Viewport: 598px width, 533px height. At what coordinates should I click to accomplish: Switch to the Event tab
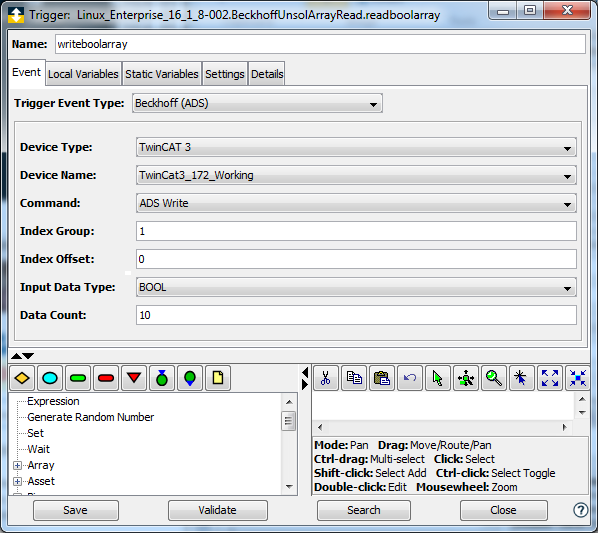pos(26,72)
